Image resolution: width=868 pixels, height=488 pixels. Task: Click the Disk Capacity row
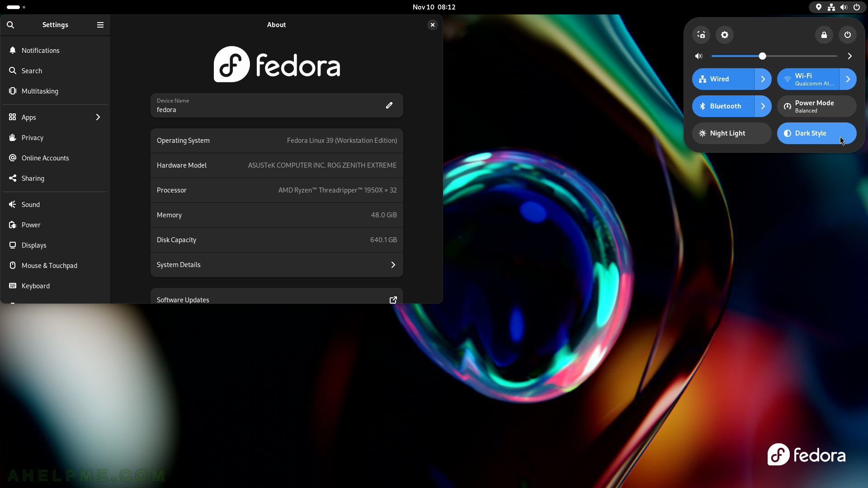coord(277,240)
